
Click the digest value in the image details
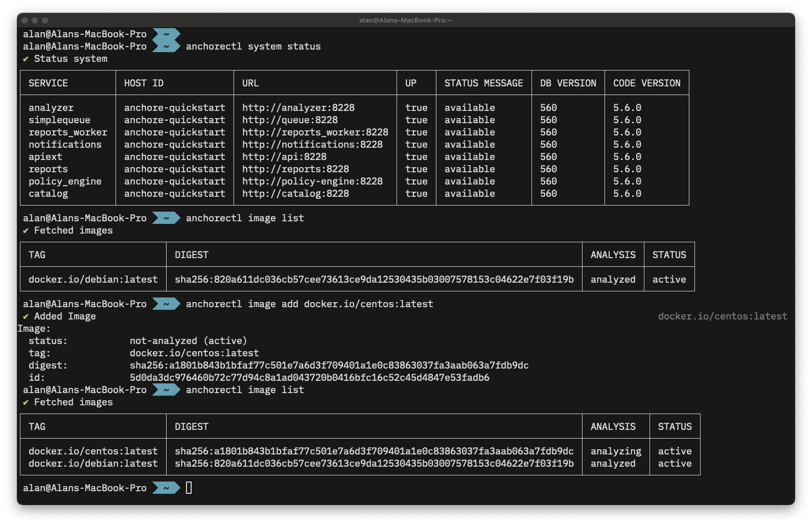point(329,365)
